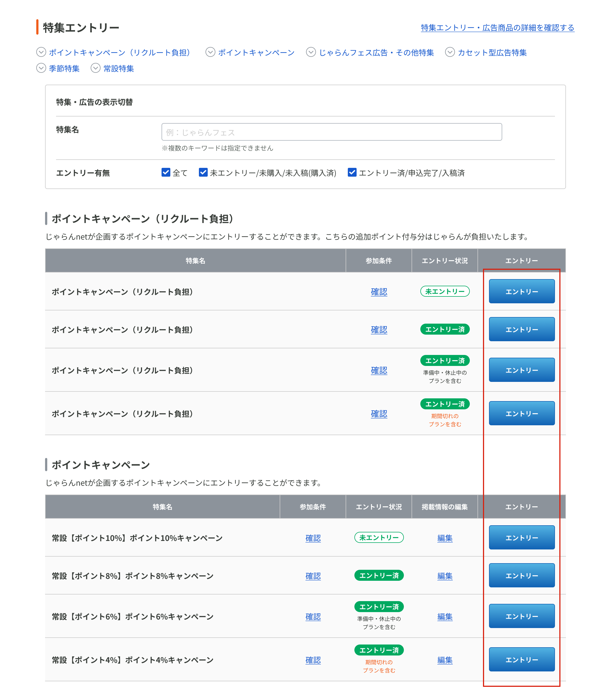
Task: Click 確認 link in first リクルート負担 row
Action: point(379,292)
